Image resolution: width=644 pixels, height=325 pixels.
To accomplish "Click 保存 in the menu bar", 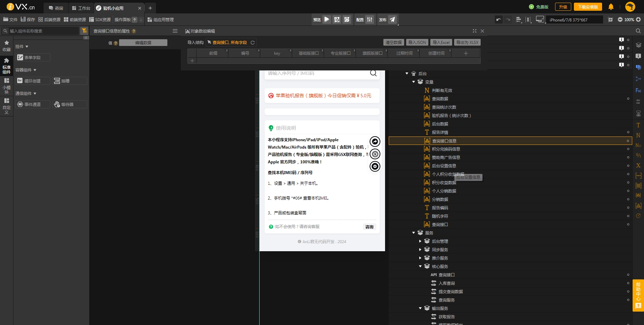I will click(28, 19).
